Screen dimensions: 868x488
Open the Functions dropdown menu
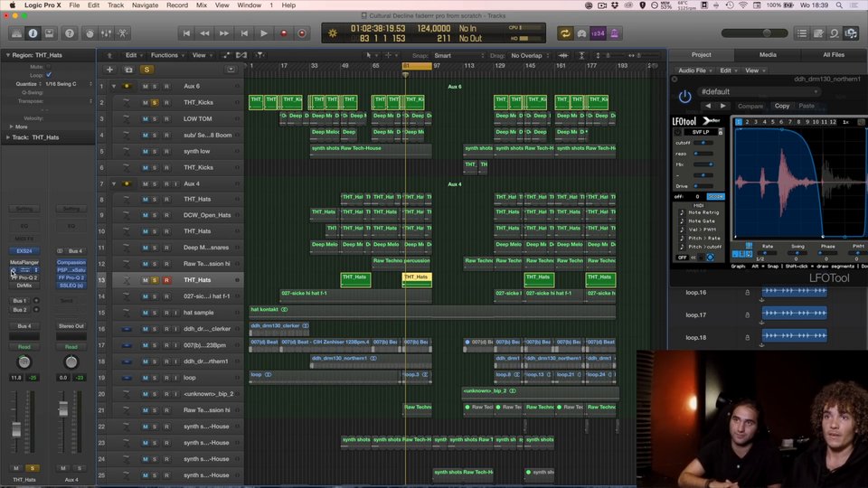(168, 55)
